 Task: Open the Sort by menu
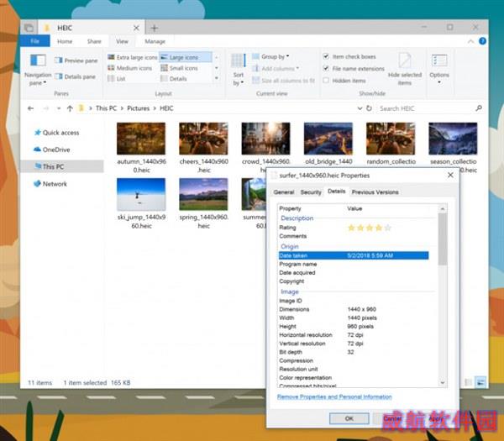click(239, 70)
